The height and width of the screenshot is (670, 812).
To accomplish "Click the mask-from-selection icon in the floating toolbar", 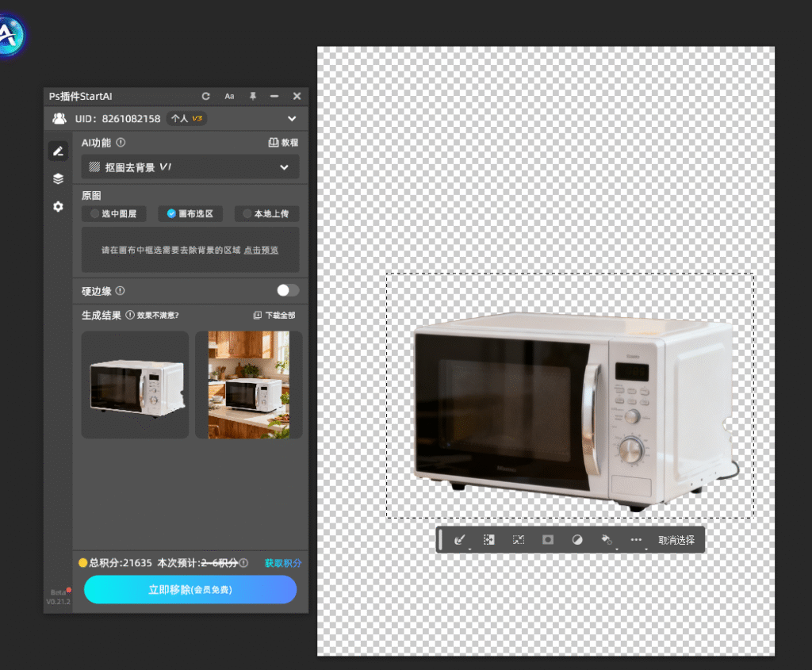I will pyautogui.click(x=547, y=540).
